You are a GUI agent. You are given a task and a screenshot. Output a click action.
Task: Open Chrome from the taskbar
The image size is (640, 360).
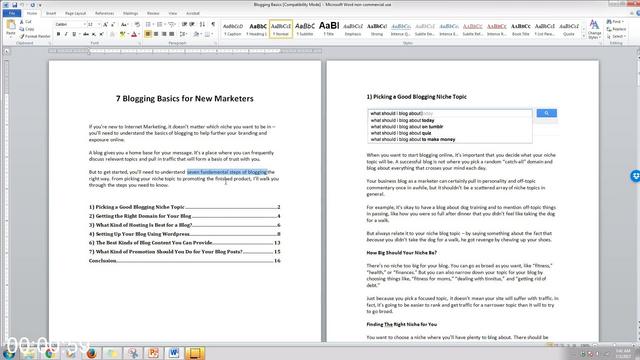click(51, 353)
